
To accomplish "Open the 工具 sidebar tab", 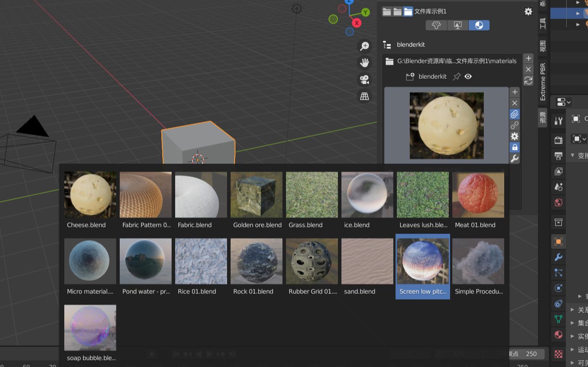I will coord(542,23).
